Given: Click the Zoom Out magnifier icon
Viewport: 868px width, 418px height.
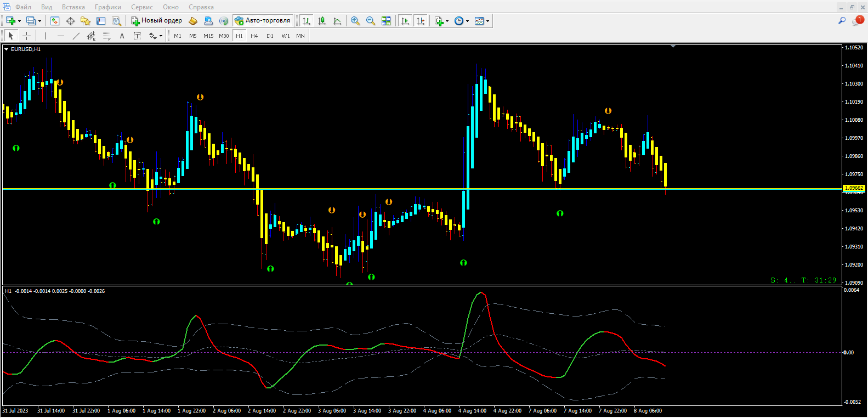Looking at the screenshot, I should [x=371, y=21].
